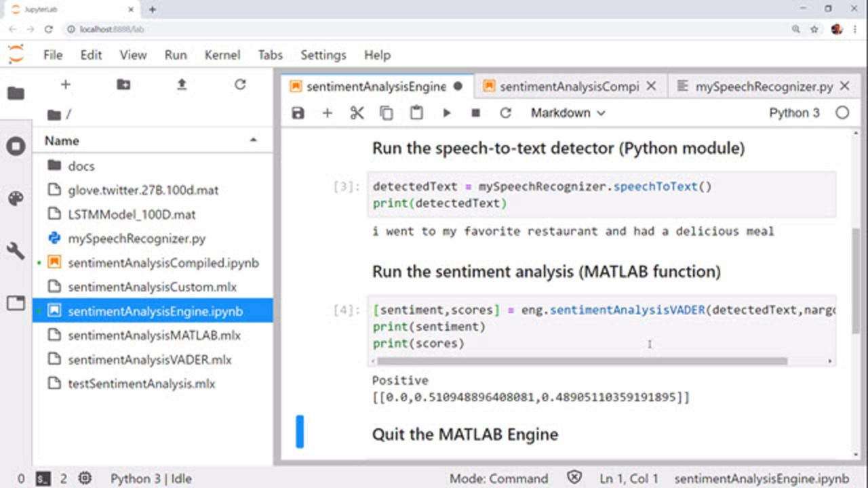This screenshot has height=488, width=868.
Task: Save the notebook with the floppy disk icon
Action: pyautogui.click(x=298, y=113)
